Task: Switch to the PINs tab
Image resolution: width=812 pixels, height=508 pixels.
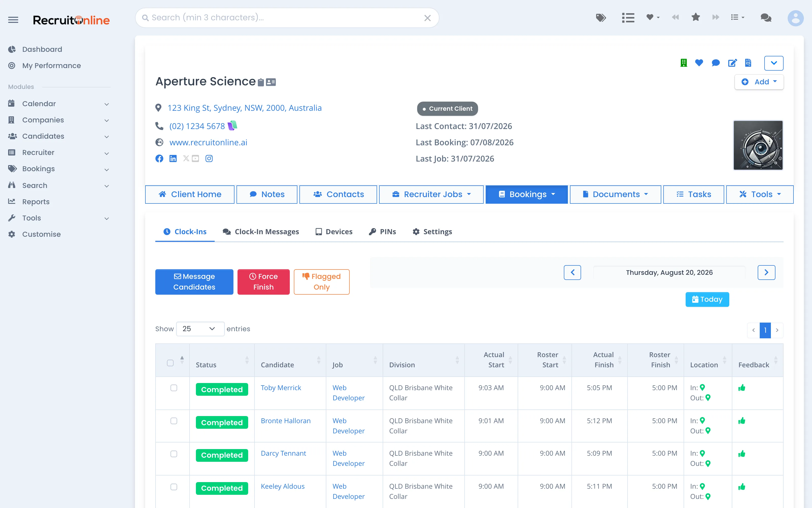Action: (x=382, y=231)
